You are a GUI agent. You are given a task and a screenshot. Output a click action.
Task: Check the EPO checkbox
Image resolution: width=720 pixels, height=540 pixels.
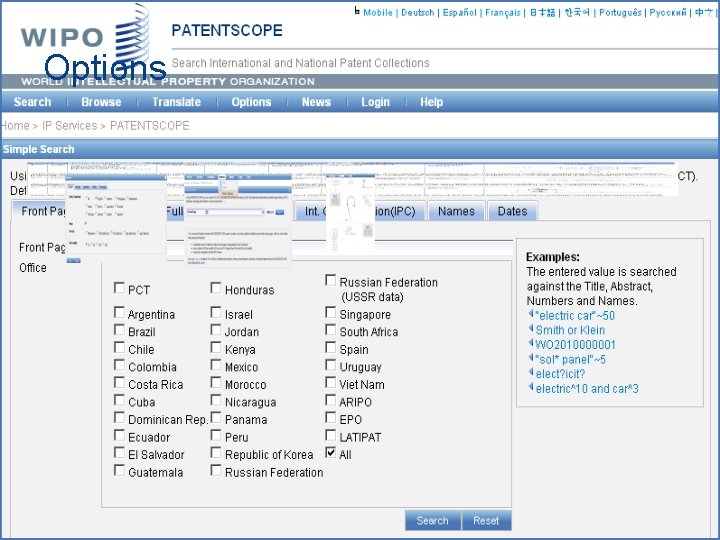tap(331, 418)
